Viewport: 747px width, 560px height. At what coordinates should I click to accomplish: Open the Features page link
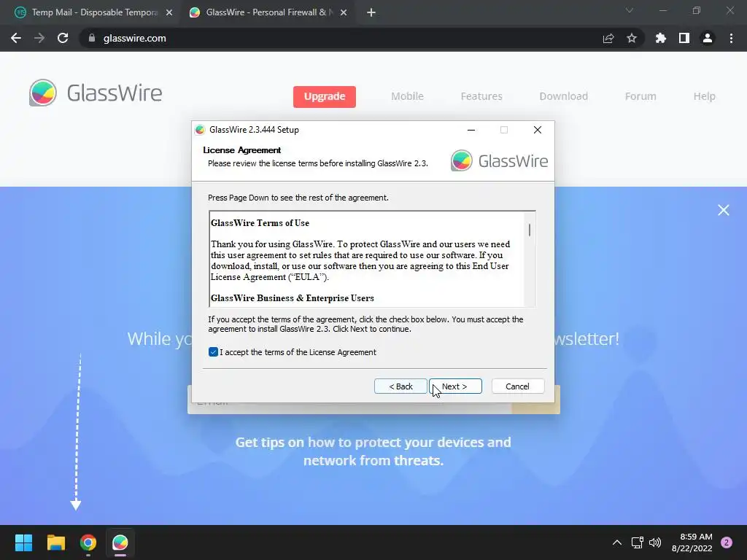coord(481,96)
